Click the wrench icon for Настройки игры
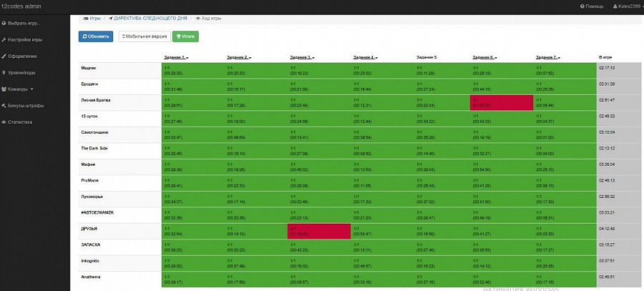644x291 pixels. click(4, 40)
